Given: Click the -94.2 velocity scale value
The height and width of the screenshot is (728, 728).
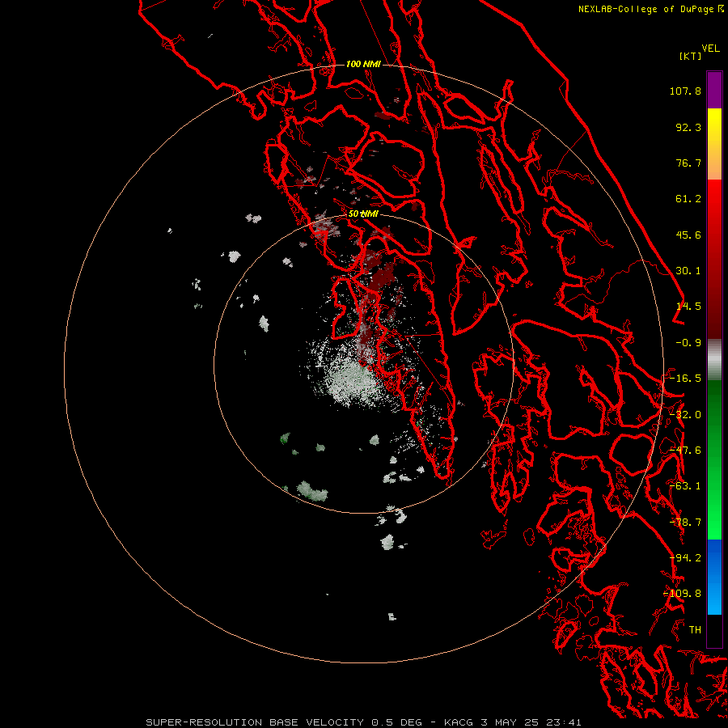Looking at the screenshot, I should [x=685, y=558].
